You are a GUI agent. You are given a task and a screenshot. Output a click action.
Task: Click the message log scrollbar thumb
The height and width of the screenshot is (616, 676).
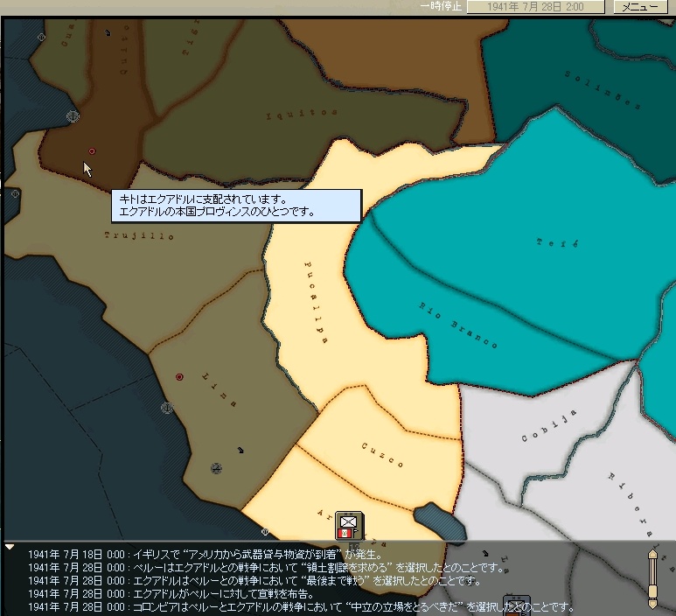652,591
